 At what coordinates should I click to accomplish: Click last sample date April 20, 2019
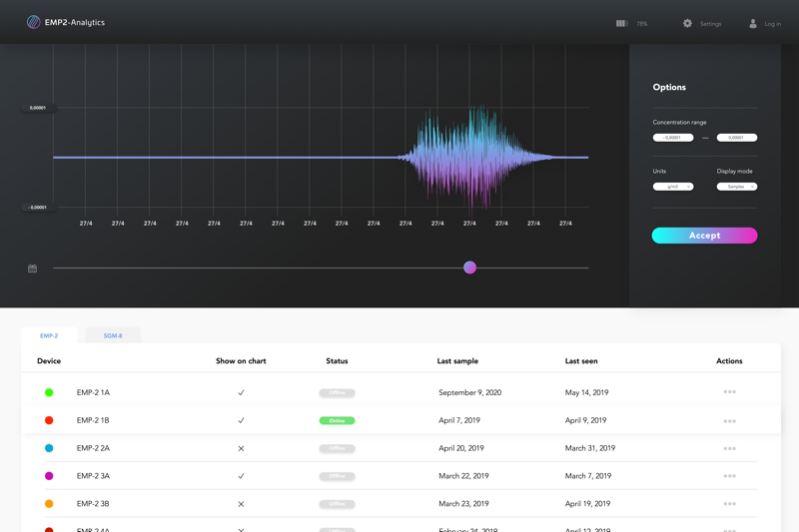(461, 448)
